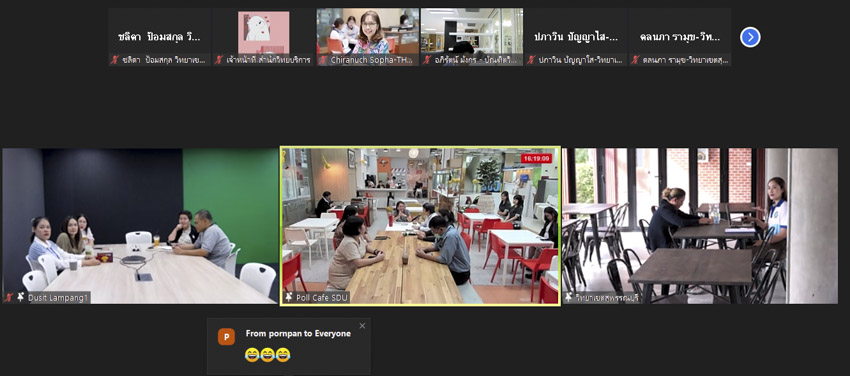Select the cartoon bear avatar thumbnail
The image size is (850, 376).
click(x=263, y=37)
